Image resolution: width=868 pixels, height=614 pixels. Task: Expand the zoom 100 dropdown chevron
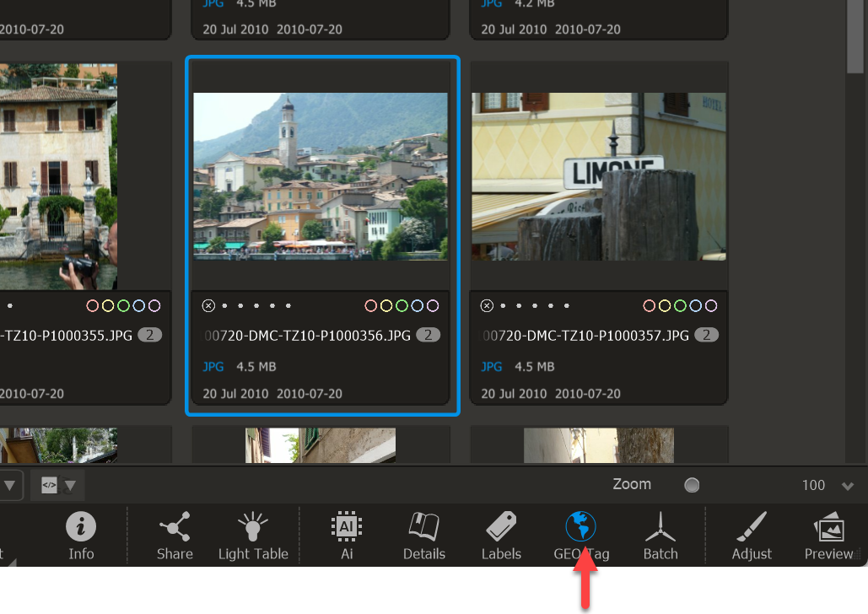(848, 486)
